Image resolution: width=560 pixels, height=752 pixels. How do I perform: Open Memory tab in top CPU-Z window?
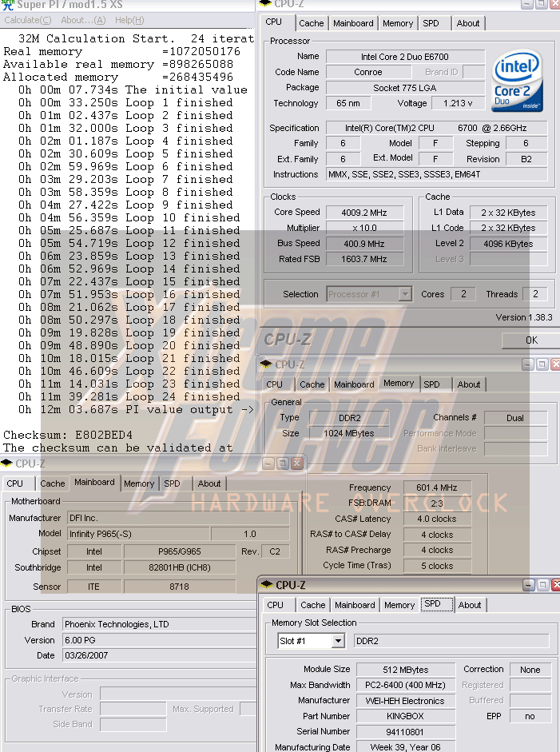coord(398,23)
